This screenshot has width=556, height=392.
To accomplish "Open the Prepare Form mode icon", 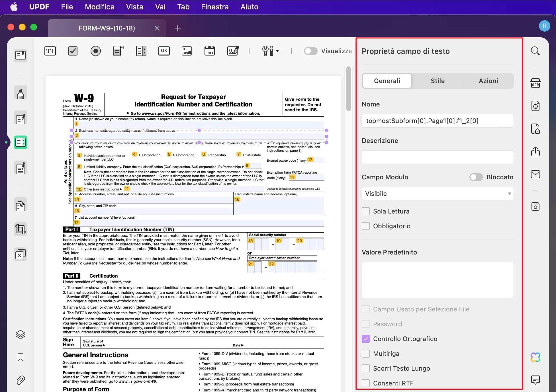I will 21,142.
